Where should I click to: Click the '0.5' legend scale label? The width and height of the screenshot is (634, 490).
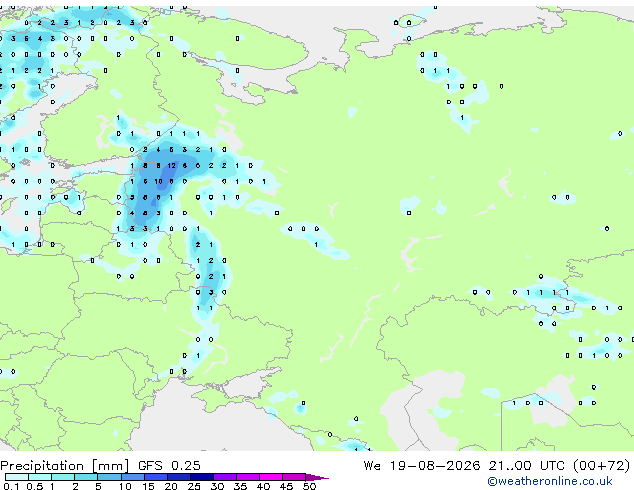pos(34,486)
